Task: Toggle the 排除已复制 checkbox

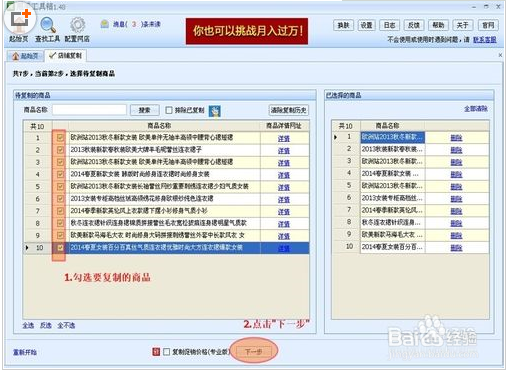Action: pyautogui.click(x=169, y=110)
